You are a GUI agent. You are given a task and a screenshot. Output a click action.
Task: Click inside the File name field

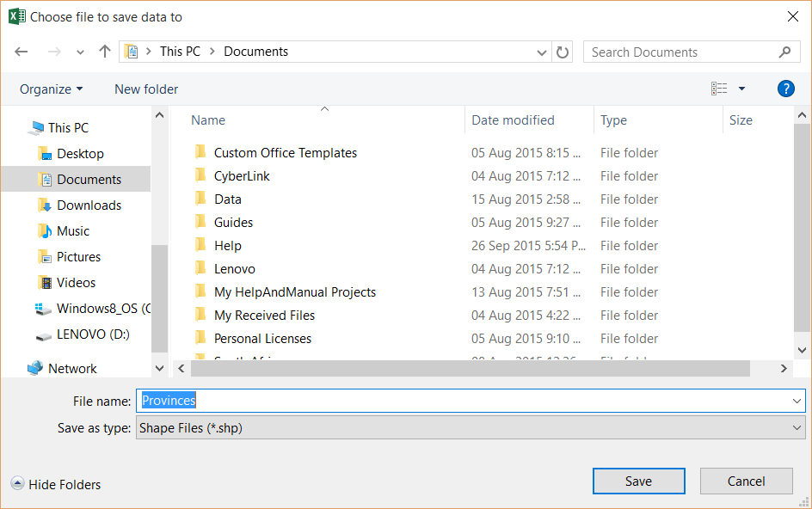point(344,400)
